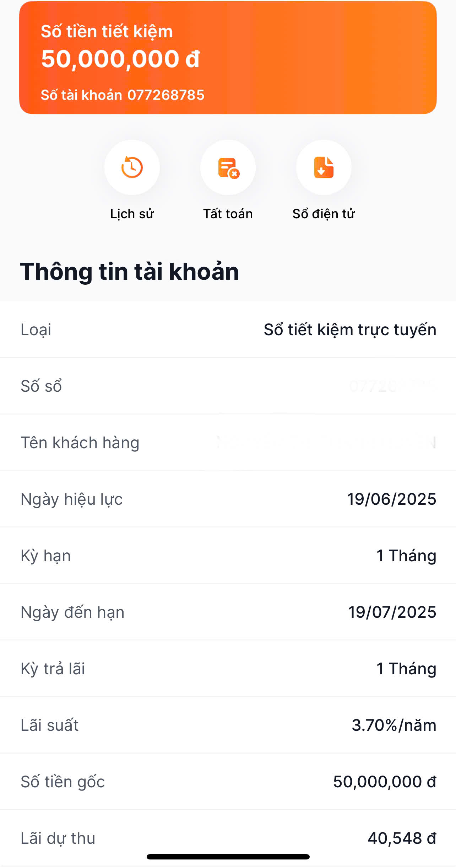Select the Loại row value Sổ tiết kiệm trực tuyến
Screen dimensions: 456x868
click(x=349, y=329)
